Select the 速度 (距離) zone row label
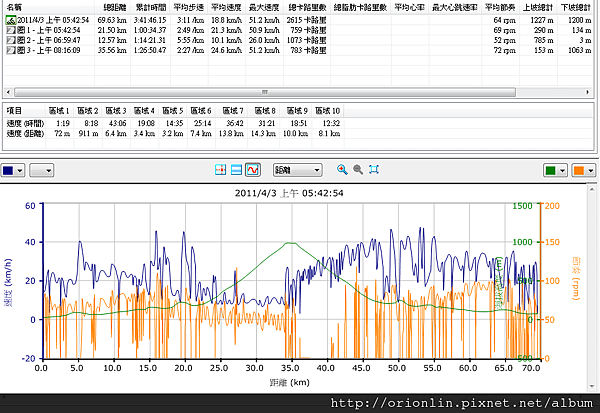Screen dimensions: 600x413 [x=25, y=134]
